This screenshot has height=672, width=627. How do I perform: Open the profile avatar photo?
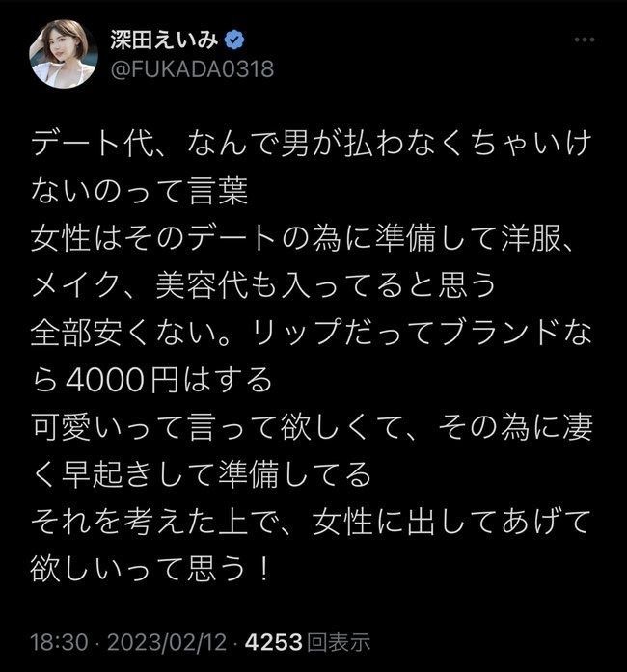pyautogui.click(x=63, y=54)
